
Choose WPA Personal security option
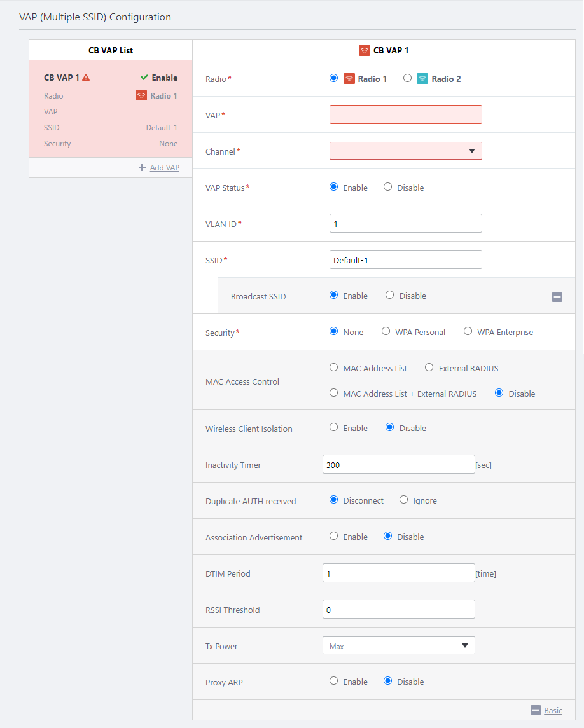[x=386, y=331]
